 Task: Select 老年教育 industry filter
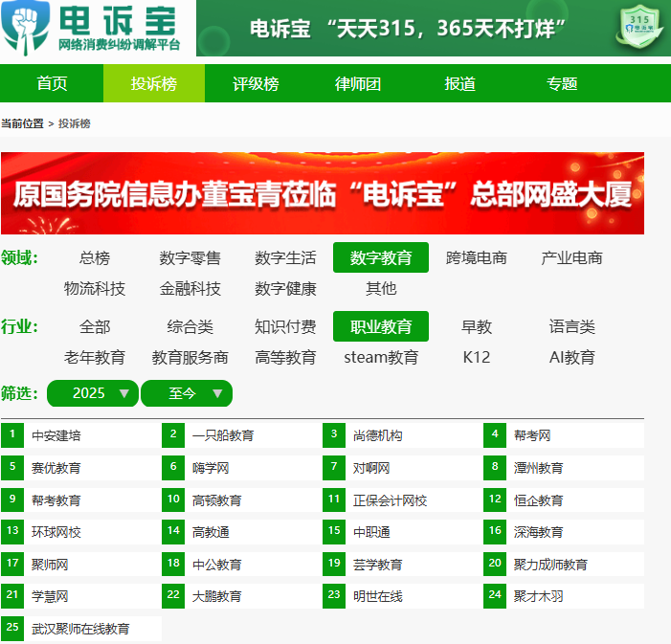(x=95, y=357)
